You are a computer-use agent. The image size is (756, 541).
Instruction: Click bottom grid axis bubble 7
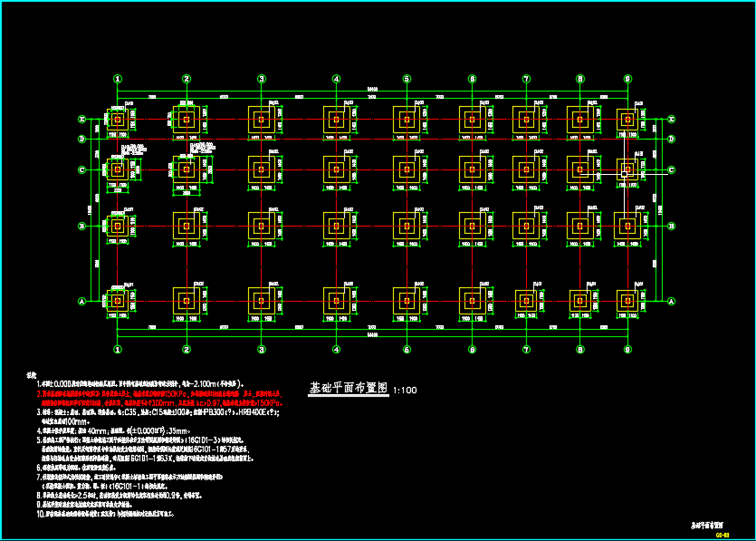(526, 349)
